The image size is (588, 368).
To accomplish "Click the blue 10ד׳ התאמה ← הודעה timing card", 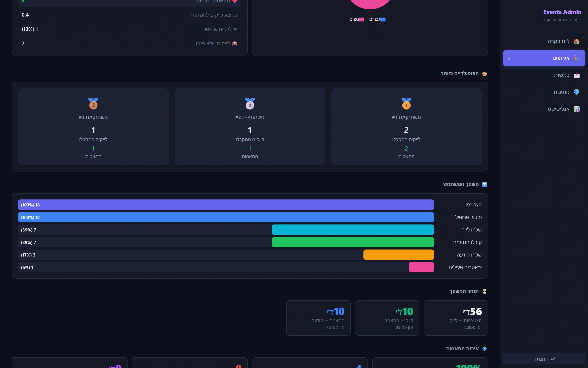I will click(318, 318).
